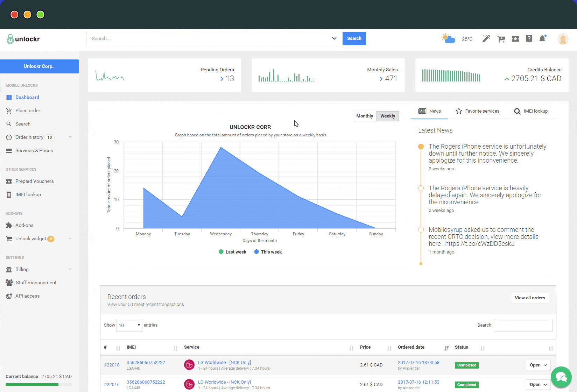
Task: Click the Staff management people icon
Action: tap(9, 283)
